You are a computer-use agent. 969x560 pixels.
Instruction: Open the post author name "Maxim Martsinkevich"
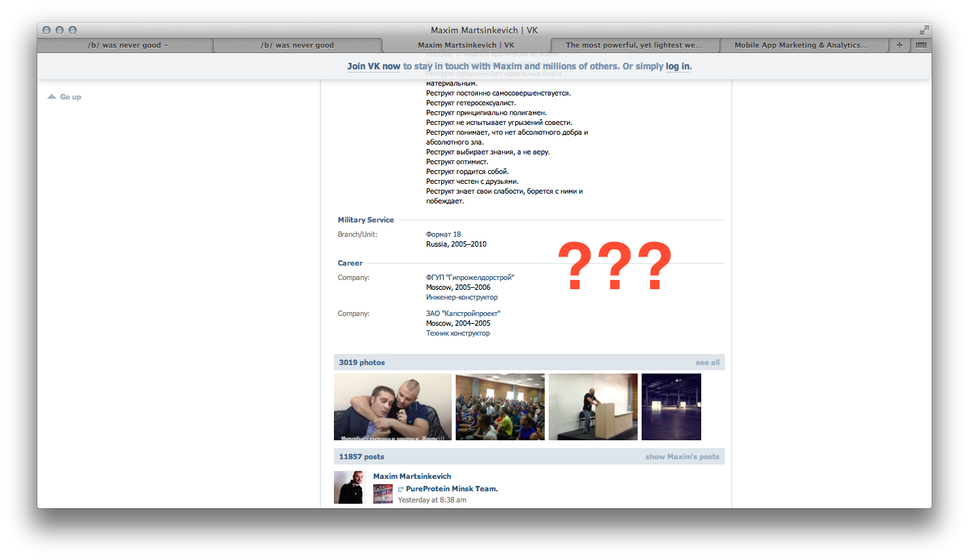[412, 476]
